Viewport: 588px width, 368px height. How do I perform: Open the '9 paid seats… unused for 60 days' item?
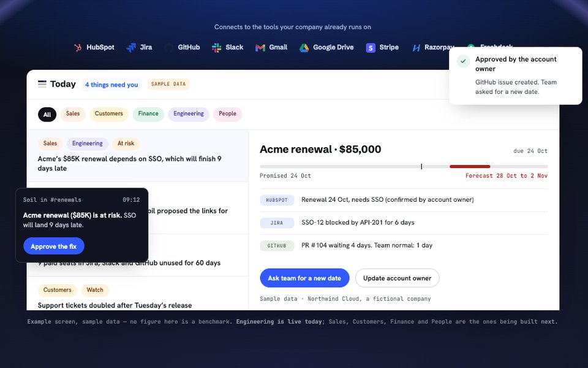(x=138, y=255)
